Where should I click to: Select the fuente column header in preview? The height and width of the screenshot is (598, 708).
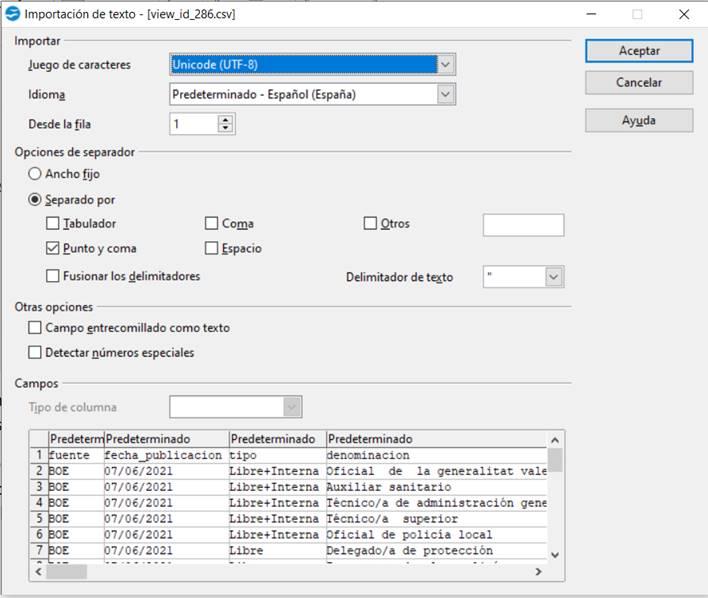[76, 439]
